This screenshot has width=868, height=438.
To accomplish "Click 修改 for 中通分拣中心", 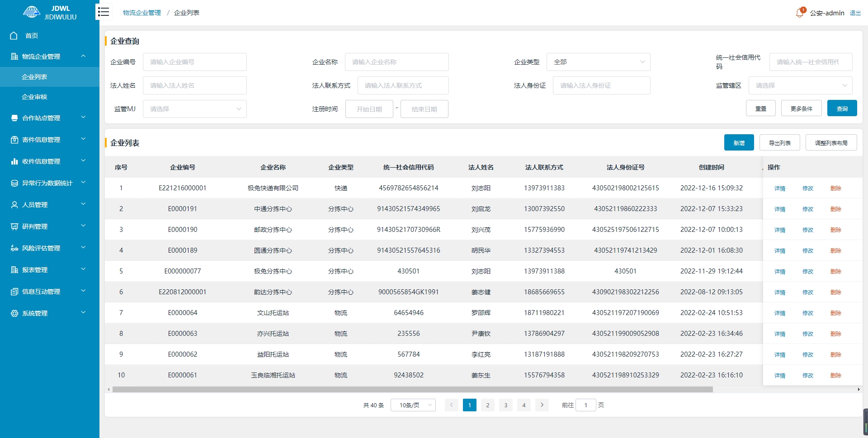I will [x=807, y=209].
